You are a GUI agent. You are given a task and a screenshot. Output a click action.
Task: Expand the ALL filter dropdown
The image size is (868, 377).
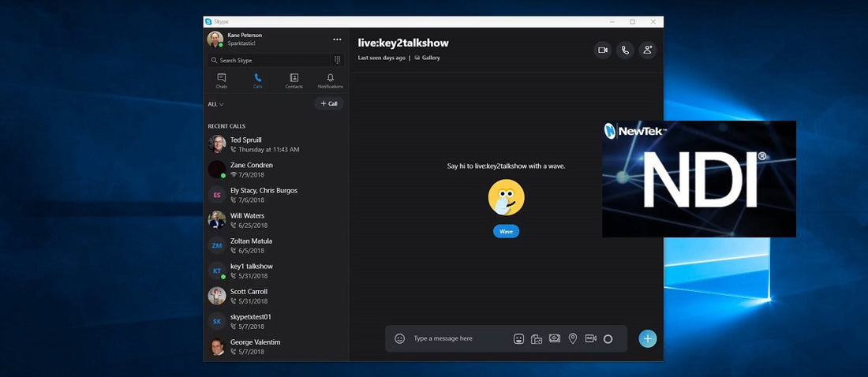(x=216, y=104)
